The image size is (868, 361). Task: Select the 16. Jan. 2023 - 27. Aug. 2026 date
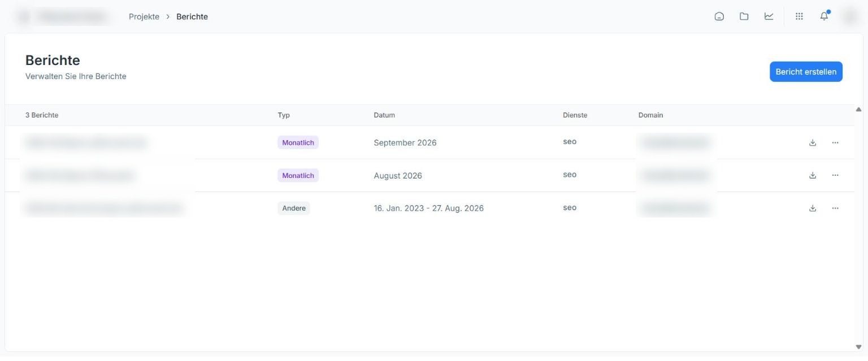point(429,208)
